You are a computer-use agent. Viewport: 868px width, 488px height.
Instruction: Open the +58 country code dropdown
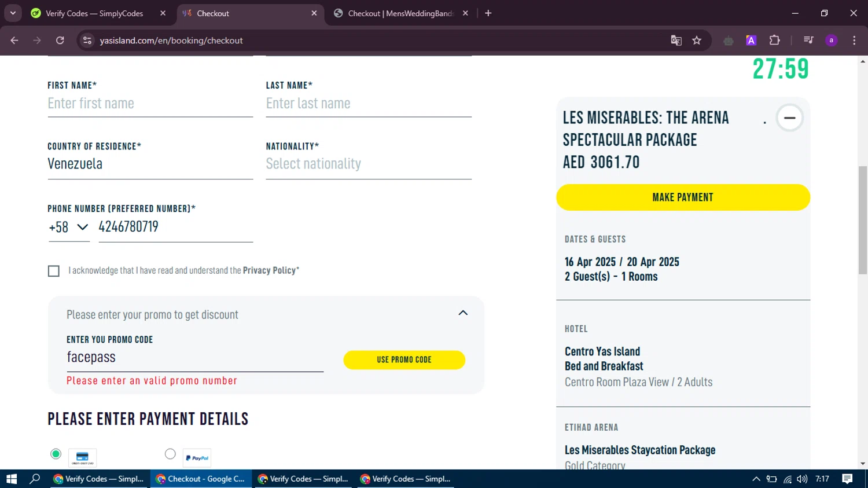pos(69,228)
